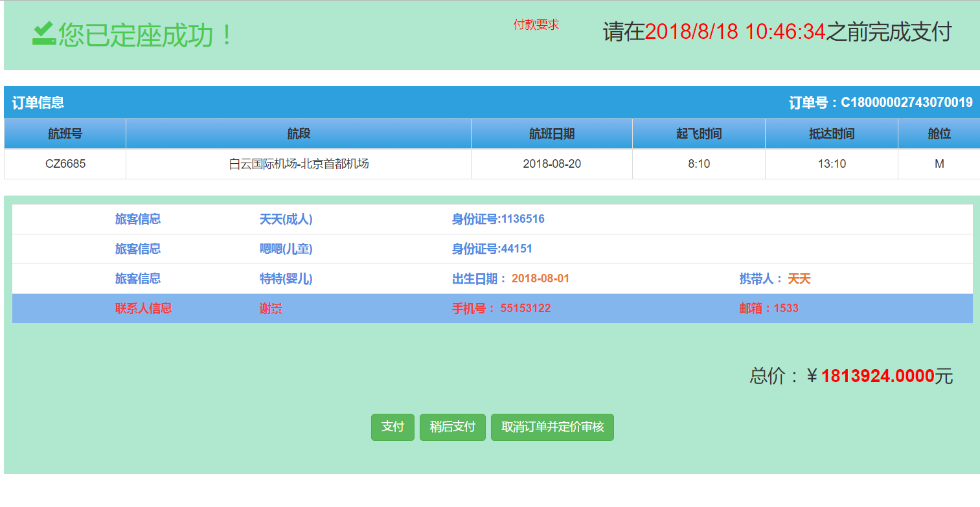Click route cell 白云国际机场-北京首都机场
The width and height of the screenshot is (980, 507).
point(299,164)
